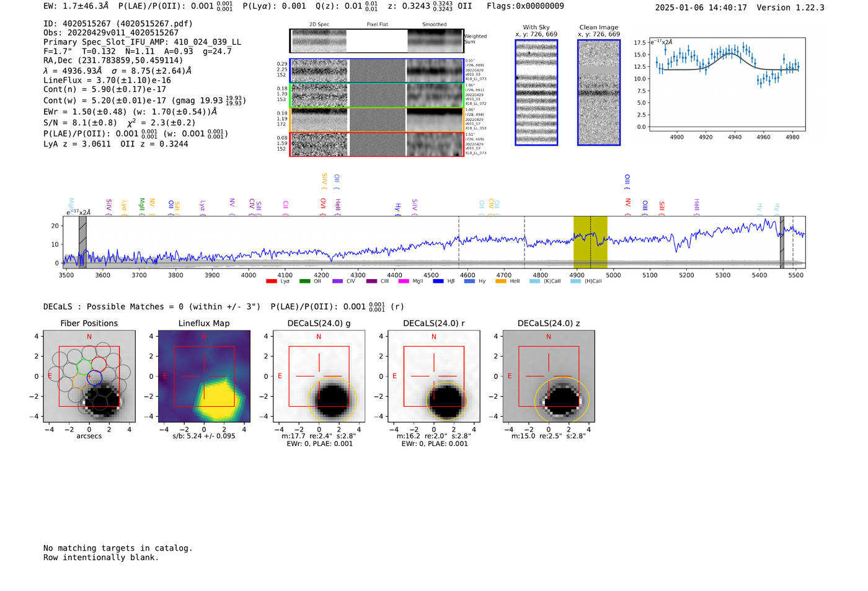Viewport: 868px width, 591px height.
Task: Click the s/b: 5.24 +/- 0.095 caption
Action: pyautogui.click(x=204, y=436)
